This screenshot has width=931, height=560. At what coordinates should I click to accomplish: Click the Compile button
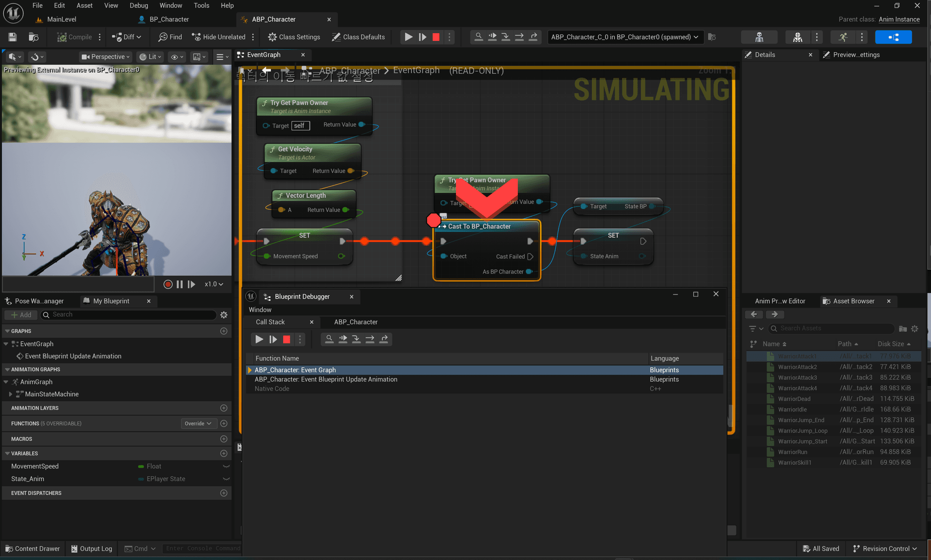[x=75, y=37]
